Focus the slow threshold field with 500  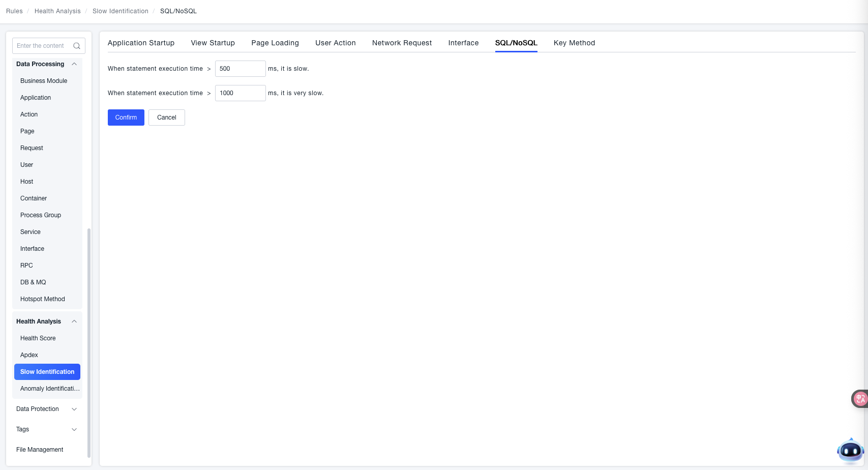[240, 69]
